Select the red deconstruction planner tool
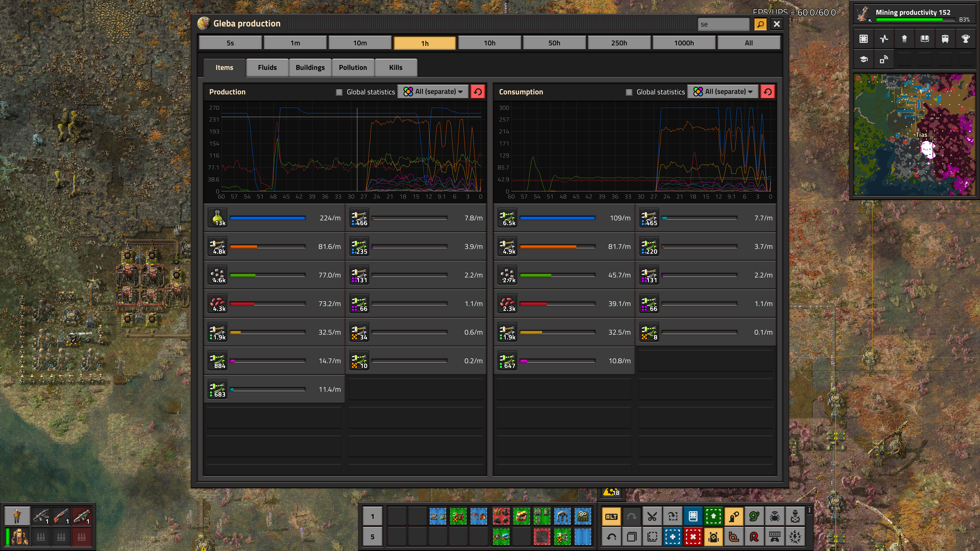This screenshot has width=980, height=551. click(x=693, y=537)
